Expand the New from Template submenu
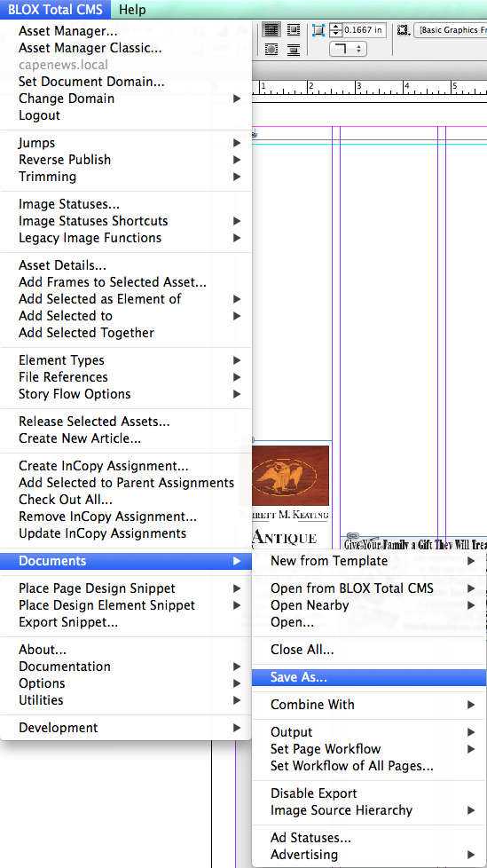The height and width of the screenshot is (868, 487). pos(369,561)
